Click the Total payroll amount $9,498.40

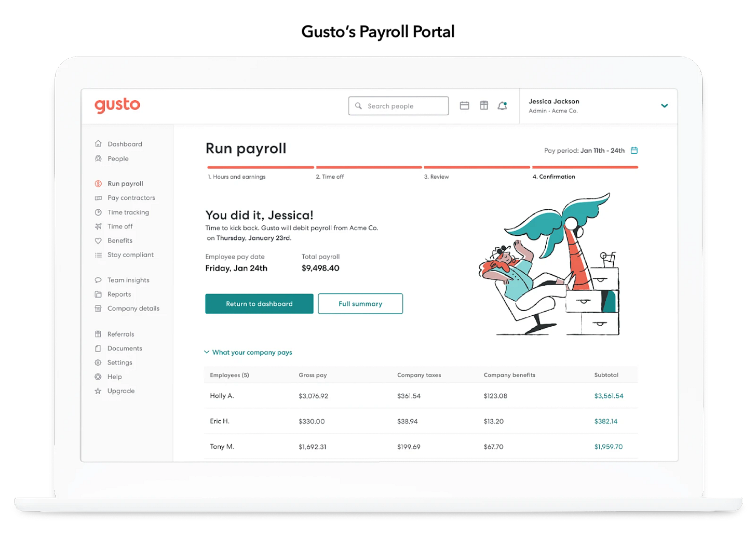click(x=320, y=269)
